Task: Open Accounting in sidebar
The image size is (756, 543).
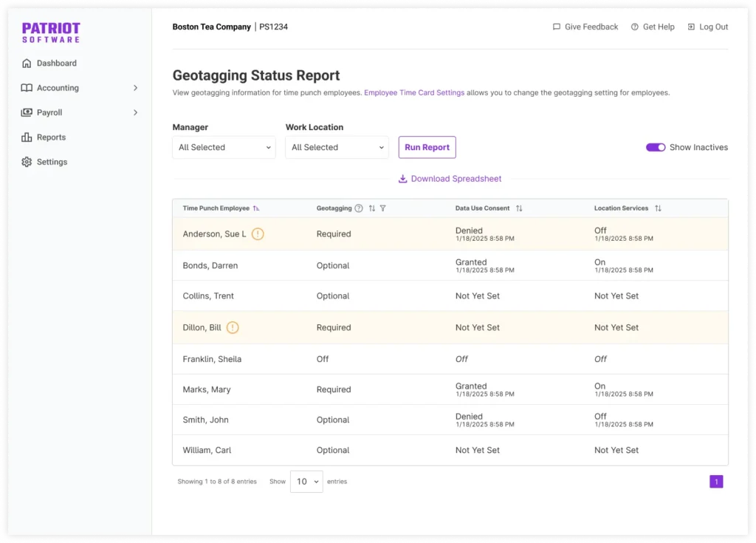Action: click(x=58, y=88)
